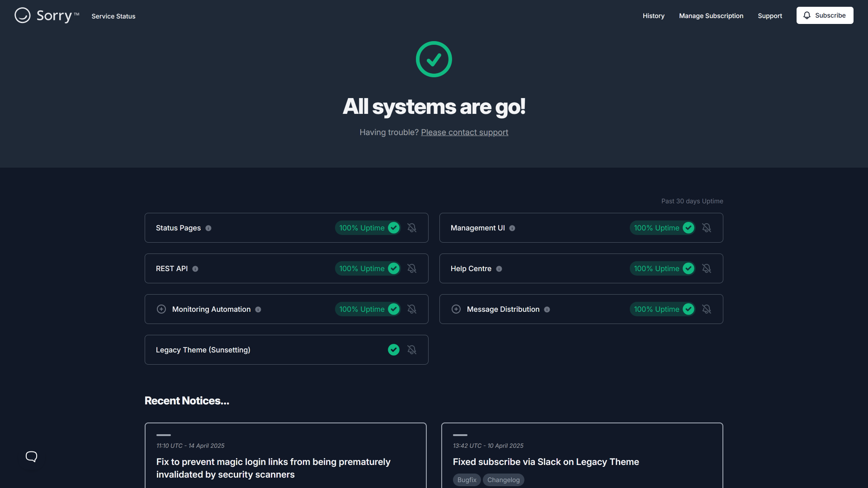Click green check on Legacy Theme row
The image size is (868, 488).
(x=394, y=350)
